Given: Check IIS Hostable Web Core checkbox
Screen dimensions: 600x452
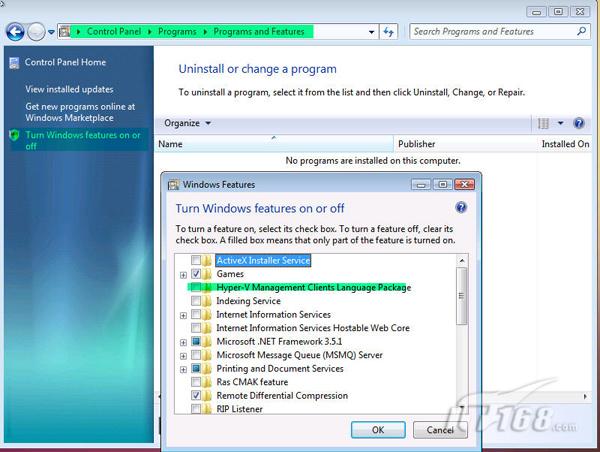Looking at the screenshot, I should (x=196, y=328).
